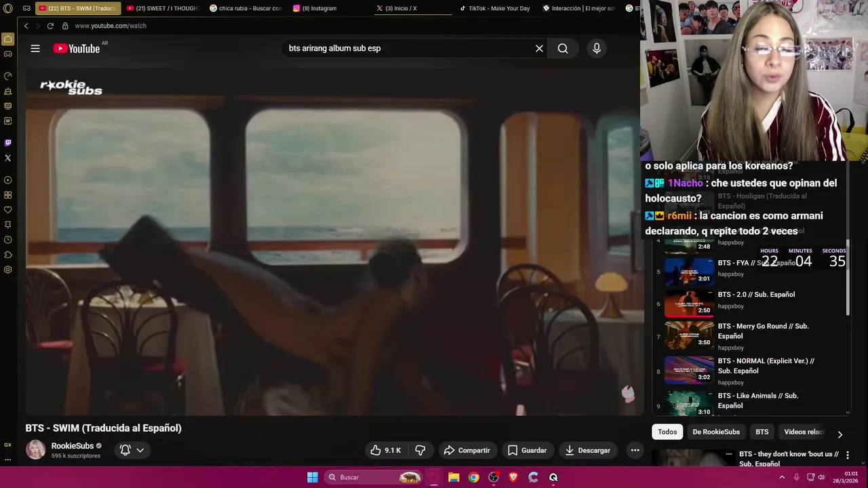Open File Explorer from the taskbar
This screenshot has width=868, height=488.
454,477
